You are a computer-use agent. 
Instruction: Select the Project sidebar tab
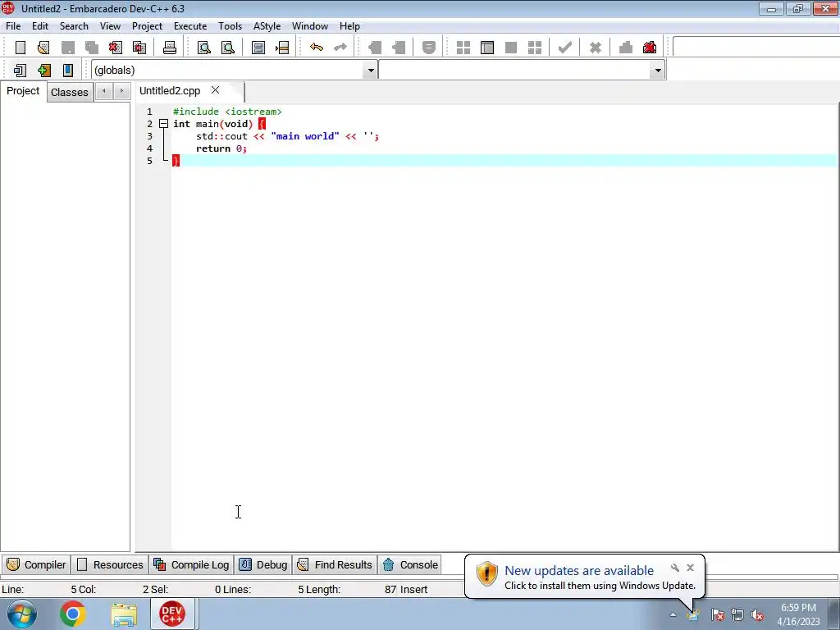(23, 91)
